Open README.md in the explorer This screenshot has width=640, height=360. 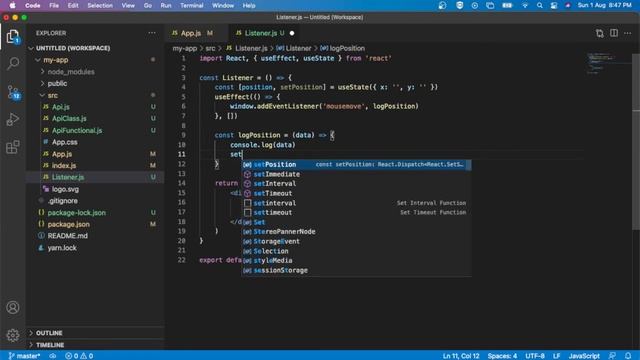tap(67, 236)
